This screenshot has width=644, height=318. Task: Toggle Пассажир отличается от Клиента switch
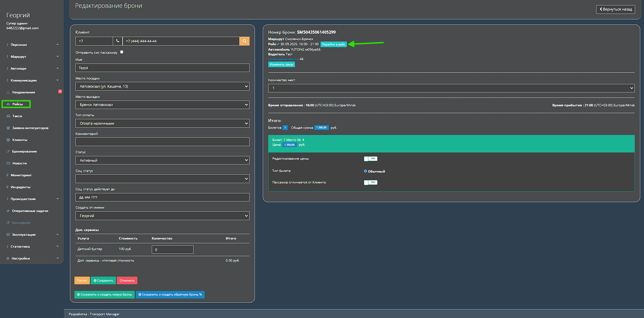(x=370, y=182)
